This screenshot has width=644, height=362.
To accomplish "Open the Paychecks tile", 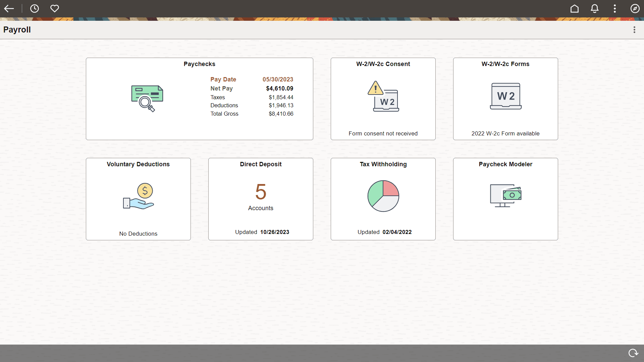I will pos(199,99).
